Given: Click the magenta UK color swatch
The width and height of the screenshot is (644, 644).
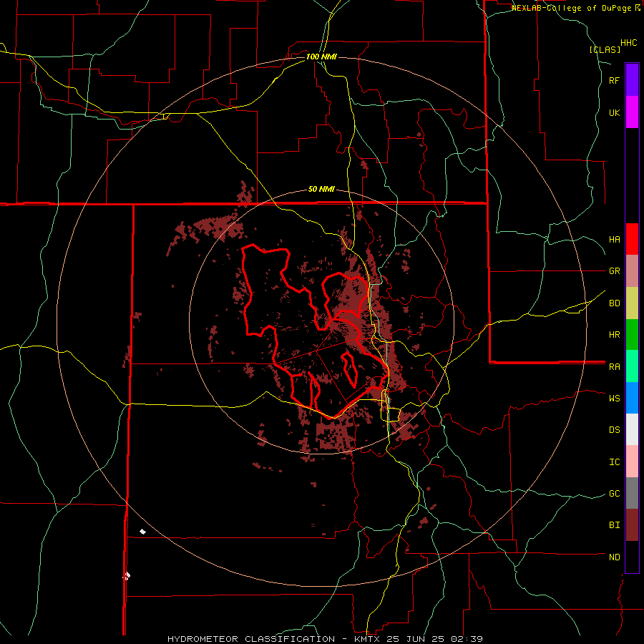Looking at the screenshot, I should pyautogui.click(x=632, y=112).
